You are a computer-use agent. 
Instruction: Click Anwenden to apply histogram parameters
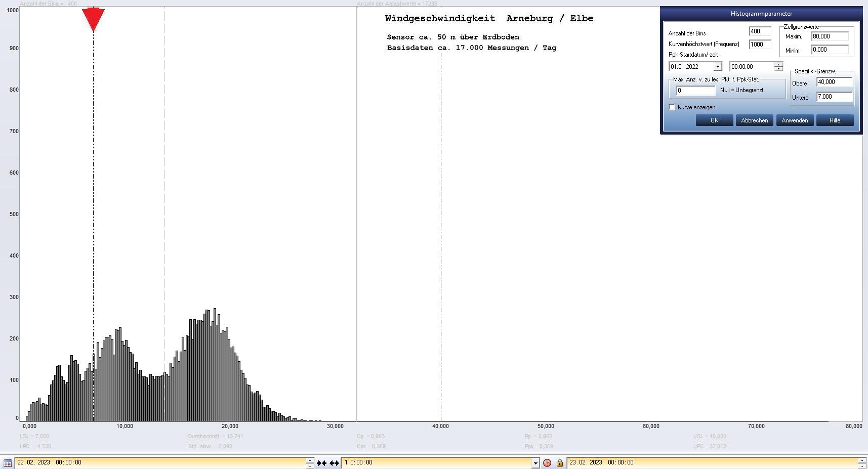pos(795,120)
